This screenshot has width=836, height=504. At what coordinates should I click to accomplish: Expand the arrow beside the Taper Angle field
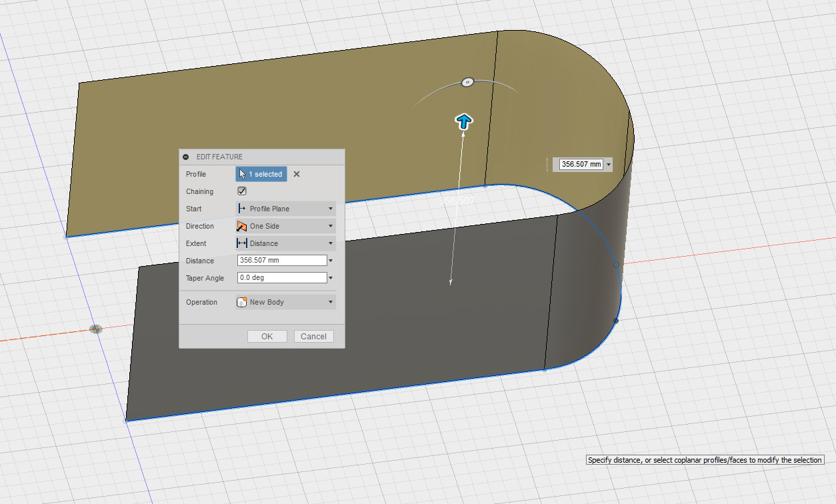[331, 278]
